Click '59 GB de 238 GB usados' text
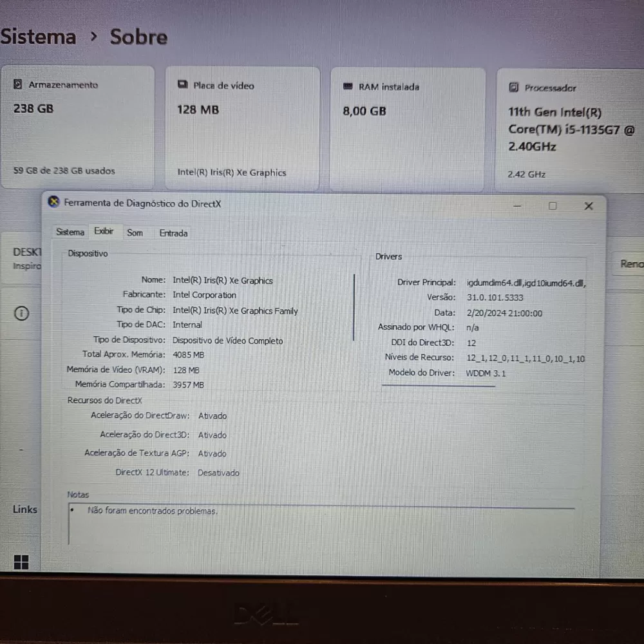Screen dimensions: 644x644 pos(64,171)
